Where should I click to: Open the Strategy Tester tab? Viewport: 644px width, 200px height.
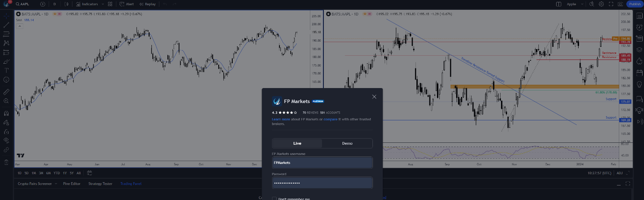point(101,184)
